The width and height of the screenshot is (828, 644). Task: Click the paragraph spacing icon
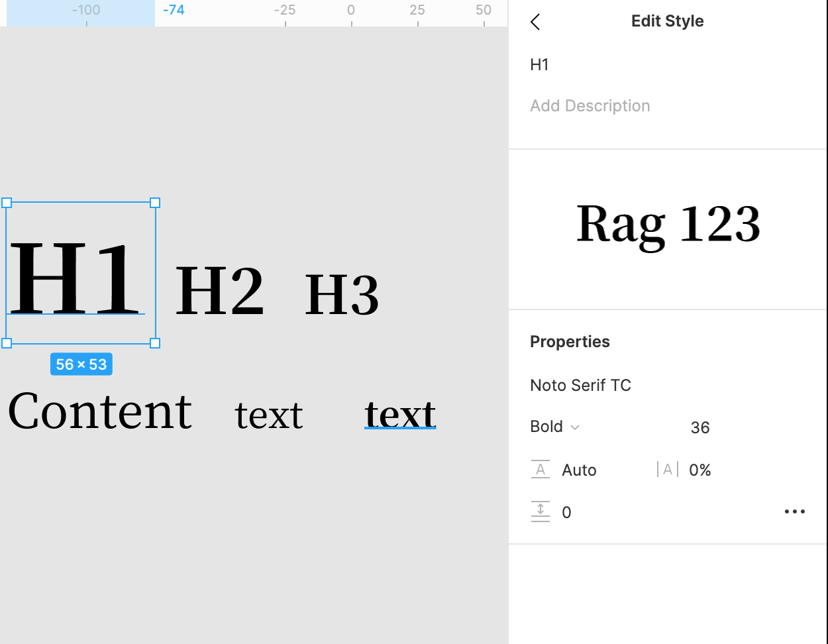(541, 512)
